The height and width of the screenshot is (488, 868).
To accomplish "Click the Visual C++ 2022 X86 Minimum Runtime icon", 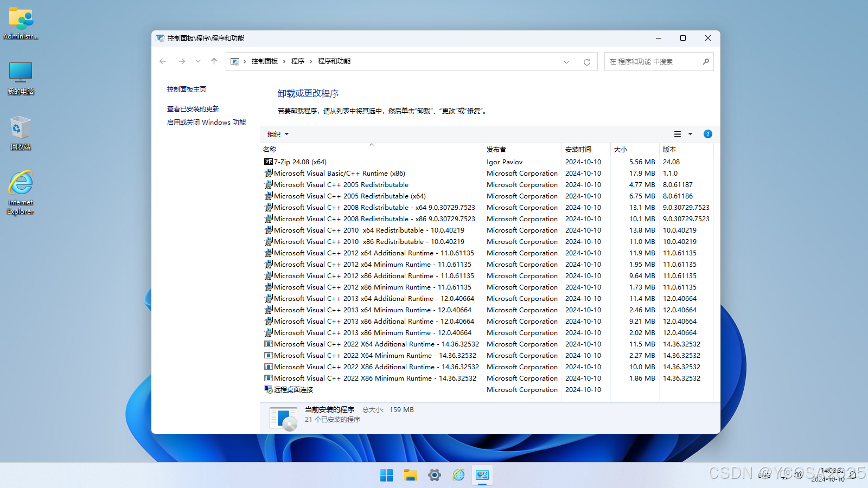I will click(268, 378).
